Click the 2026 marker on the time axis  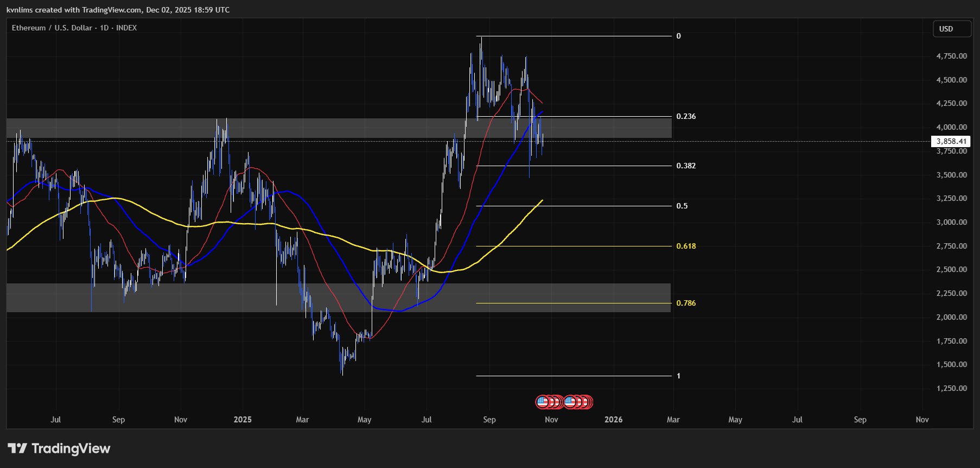pos(613,419)
